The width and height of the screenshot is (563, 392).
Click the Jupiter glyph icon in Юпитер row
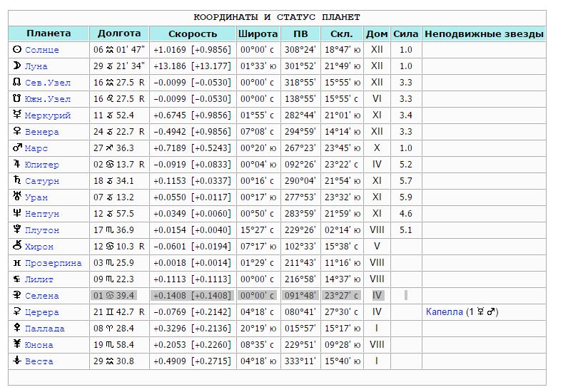17,165
